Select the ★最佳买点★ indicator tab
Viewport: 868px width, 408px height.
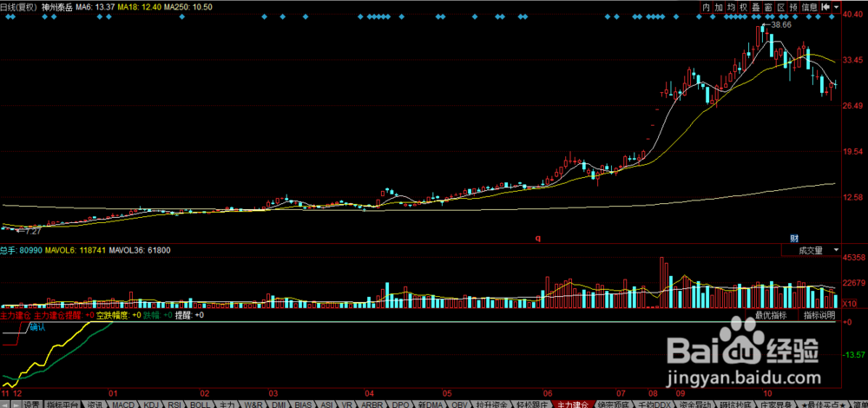(x=822, y=405)
